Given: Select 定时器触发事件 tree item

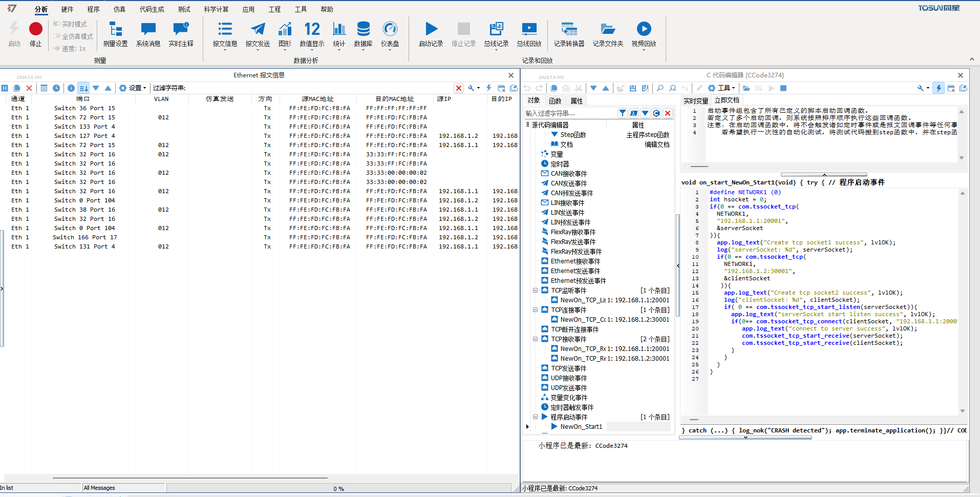Looking at the screenshot, I should [x=572, y=407].
